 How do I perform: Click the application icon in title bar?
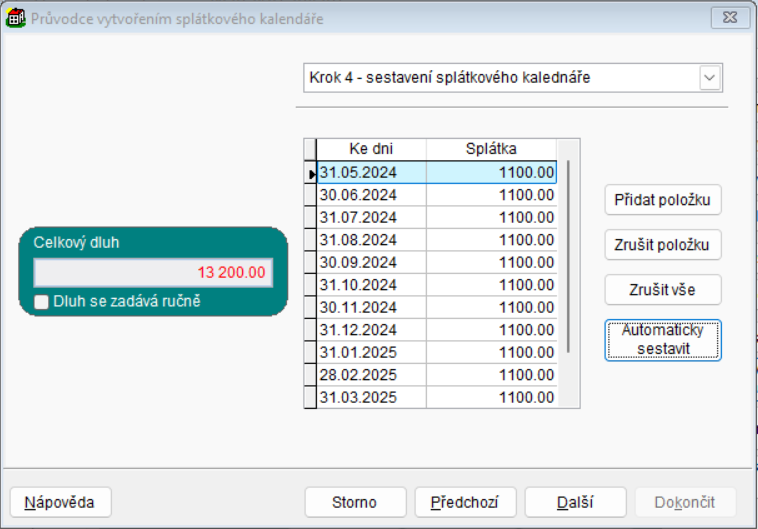click(16, 18)
